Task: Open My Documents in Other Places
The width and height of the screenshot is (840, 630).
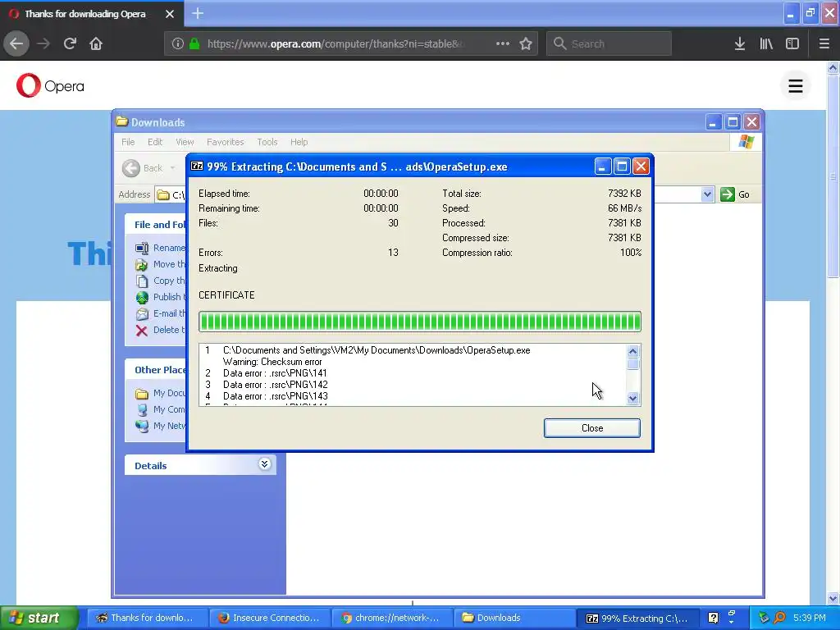Action: (169, 393)
